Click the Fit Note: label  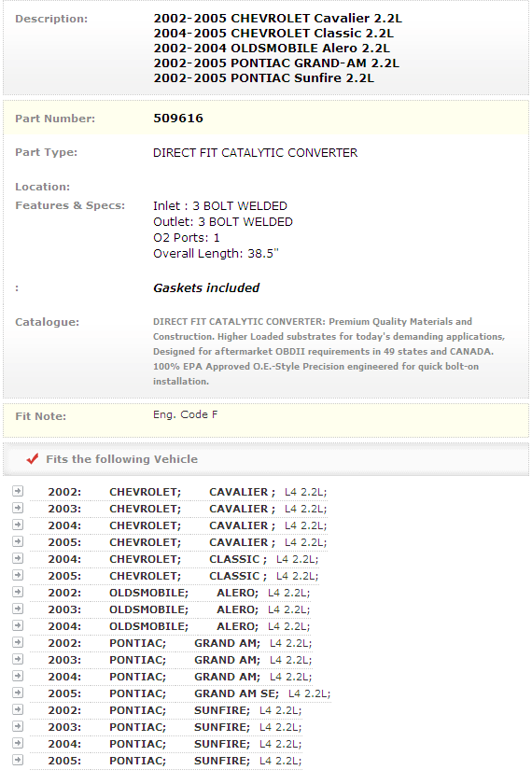(x=40, y=416)
